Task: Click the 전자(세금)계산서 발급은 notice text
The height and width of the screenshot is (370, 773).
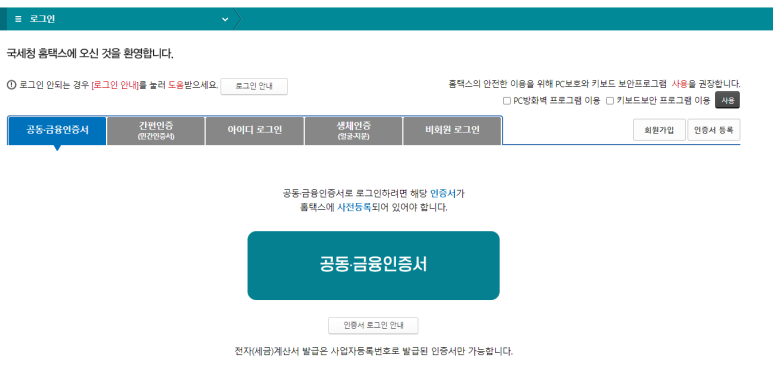Action: [x=374, y=352]
